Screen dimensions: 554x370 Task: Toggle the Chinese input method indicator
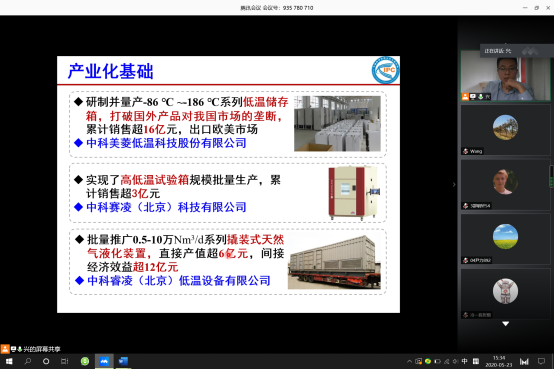[x=464, y=361]
